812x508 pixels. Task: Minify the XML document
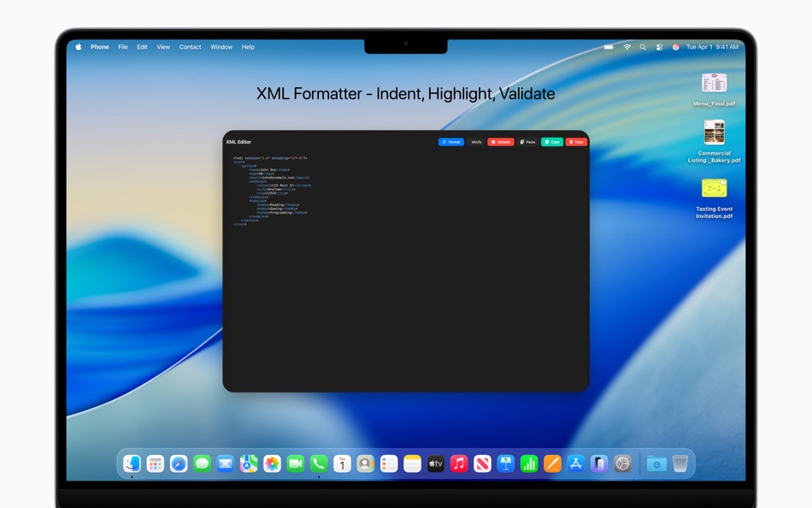475,142
